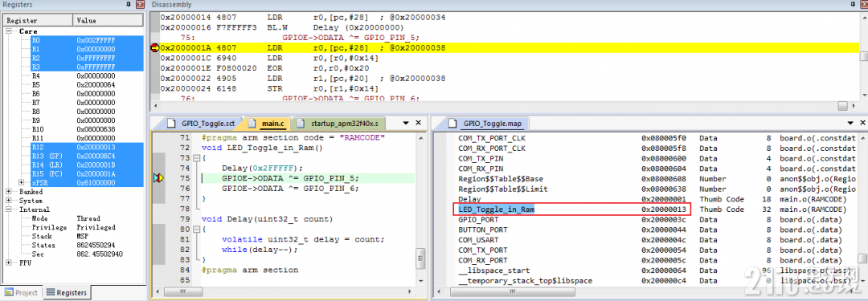This screenshot has height=301, width=868.
Task: Select the R15 (PC) register
Action: coord(88,173)
